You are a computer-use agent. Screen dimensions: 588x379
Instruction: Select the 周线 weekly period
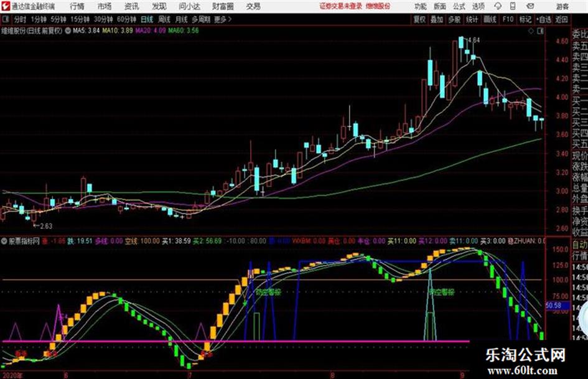tap(164, 19)
